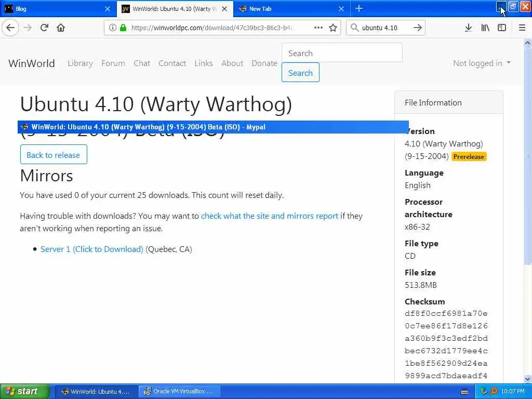Open the About nav item

pyautogui.click(x=232, y=63)
